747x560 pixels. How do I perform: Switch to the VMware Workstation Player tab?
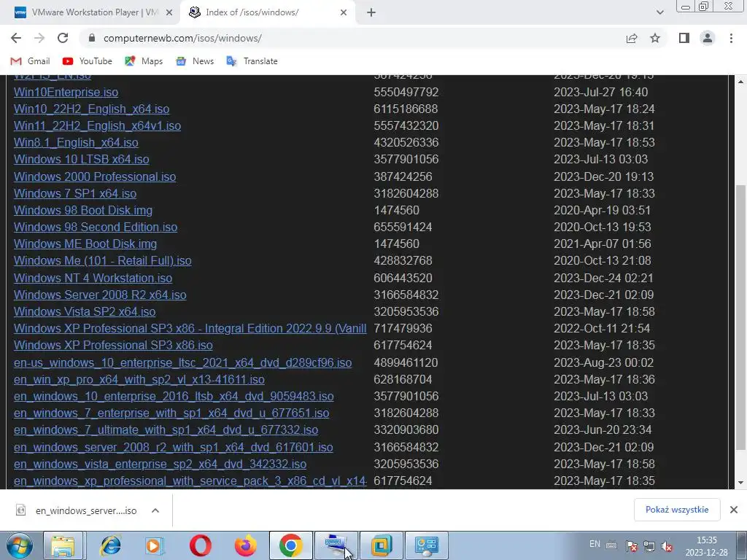point(90,12)
